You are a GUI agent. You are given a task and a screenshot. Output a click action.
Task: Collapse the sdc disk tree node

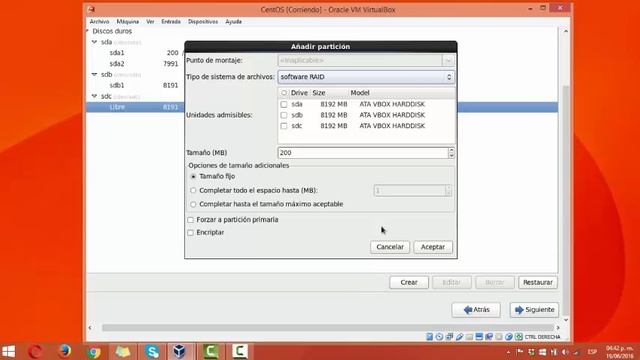point(95,96)
